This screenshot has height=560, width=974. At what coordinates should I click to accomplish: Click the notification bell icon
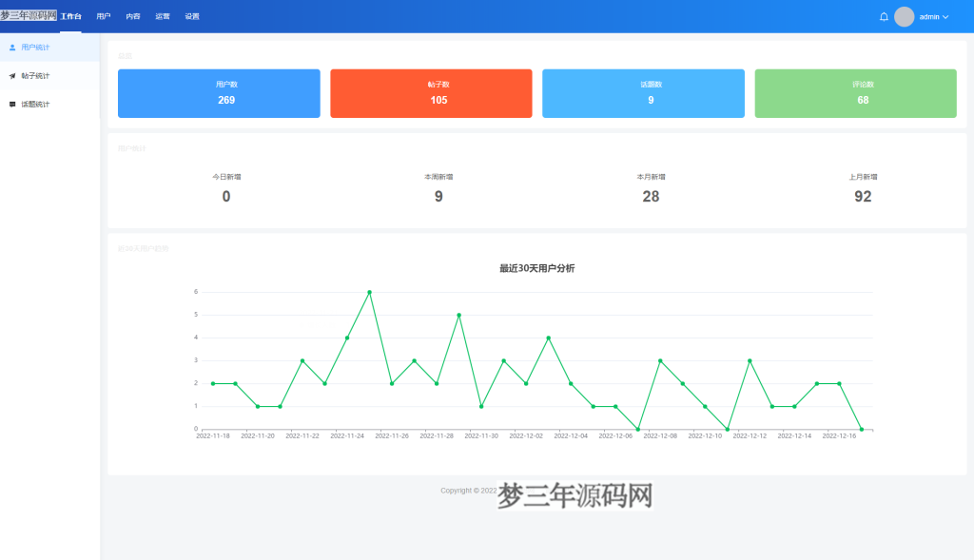pos(882,16)
